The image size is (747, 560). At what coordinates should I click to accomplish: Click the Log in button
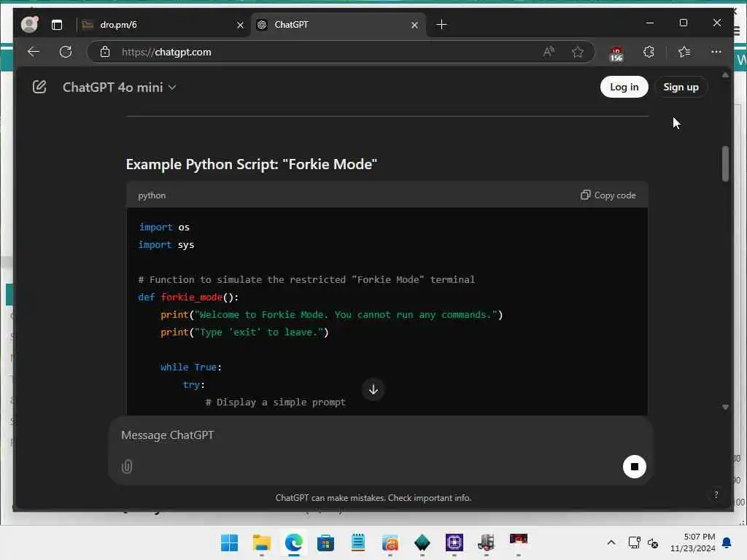[624, 87]
